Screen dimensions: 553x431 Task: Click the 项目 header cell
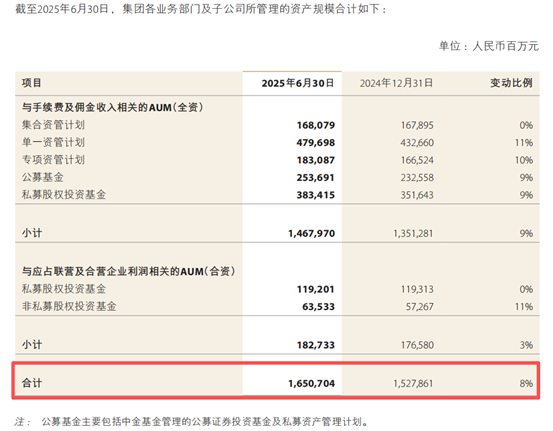click(32, 83)
